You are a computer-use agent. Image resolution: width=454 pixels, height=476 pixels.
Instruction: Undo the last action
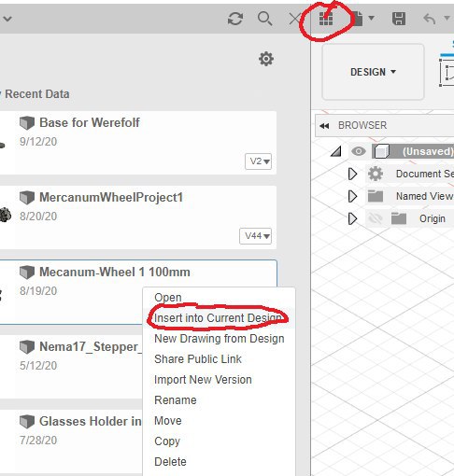430,19
